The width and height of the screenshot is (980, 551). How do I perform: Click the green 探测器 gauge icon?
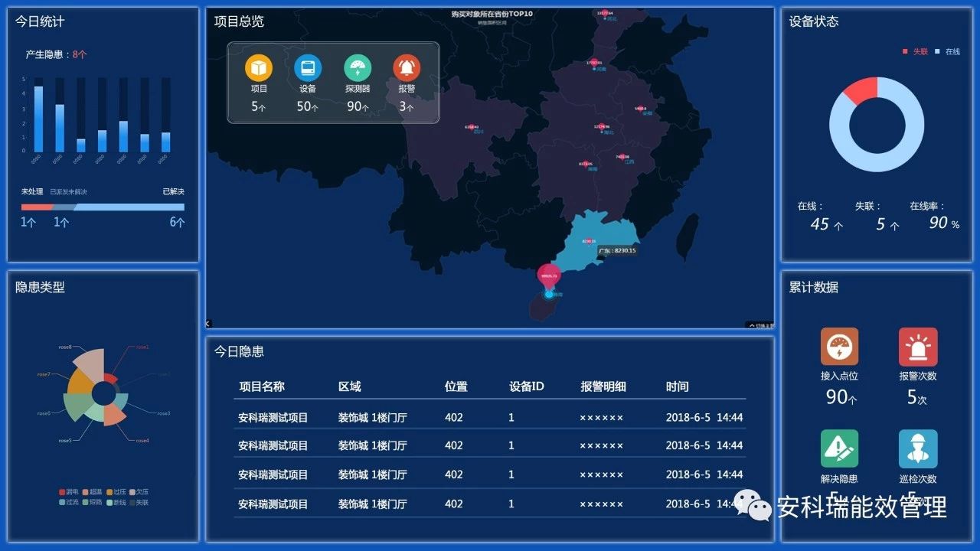click(358, 68)
